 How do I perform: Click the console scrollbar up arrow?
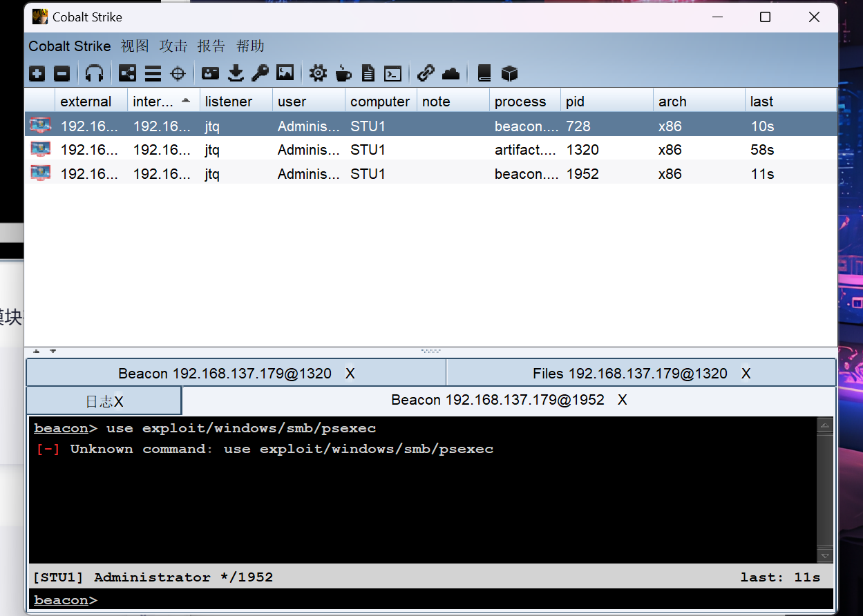pos(824,425)
